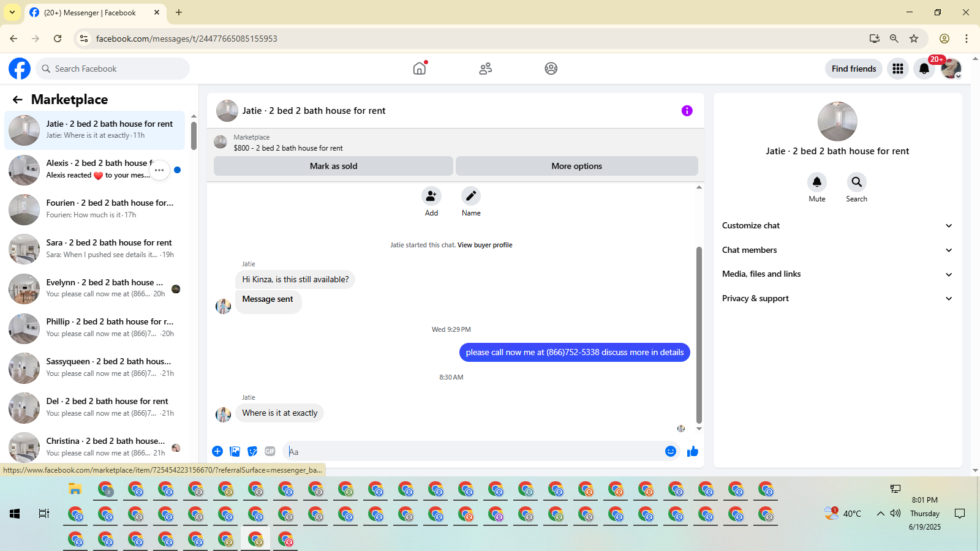Open View buyer profile link
980x551 pixels.
point(484,245)
